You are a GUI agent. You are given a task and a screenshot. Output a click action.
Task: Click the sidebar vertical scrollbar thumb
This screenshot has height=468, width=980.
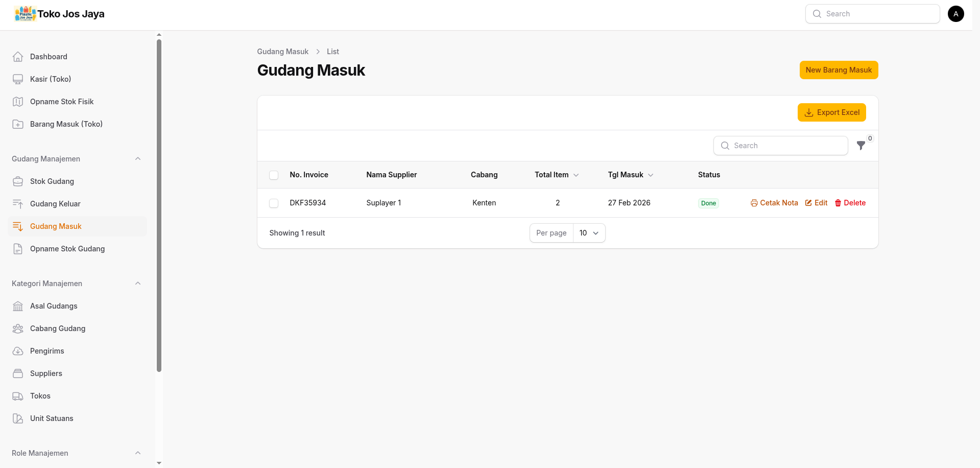coord(159,205)
